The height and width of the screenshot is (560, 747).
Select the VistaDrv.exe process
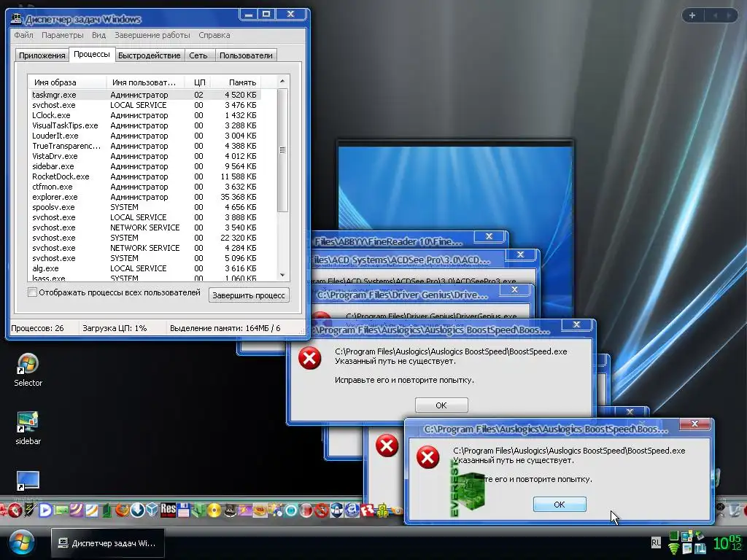(x=145, y=156)
